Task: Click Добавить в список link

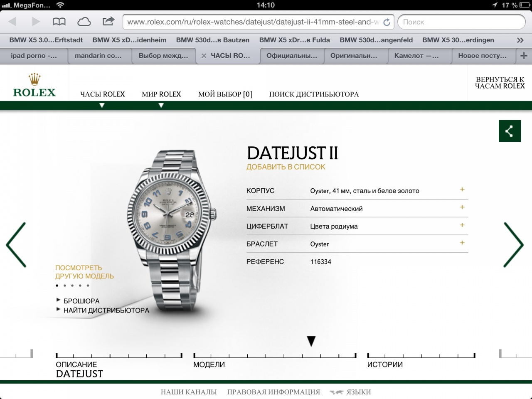Action: click(286, 167)
